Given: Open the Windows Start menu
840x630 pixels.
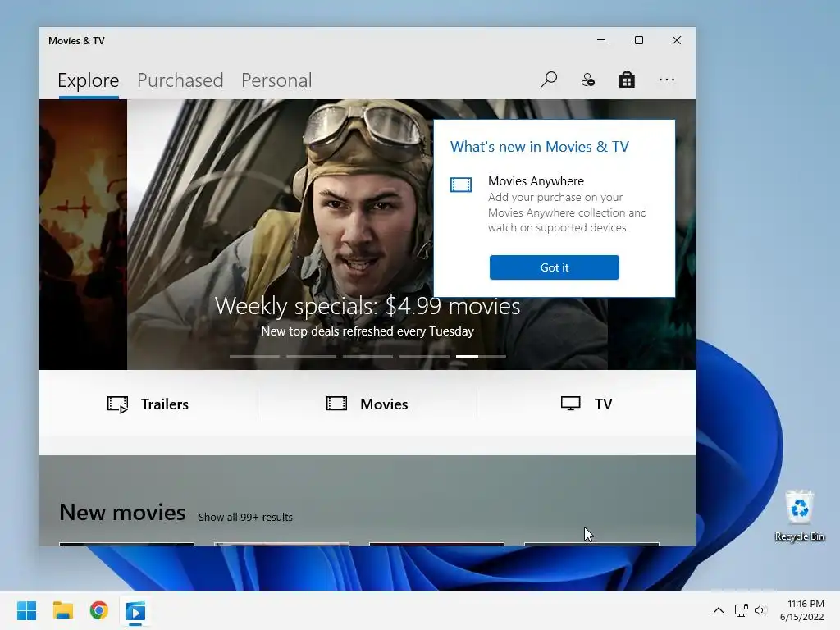Looking at the screenshot, I should [26, 610].
